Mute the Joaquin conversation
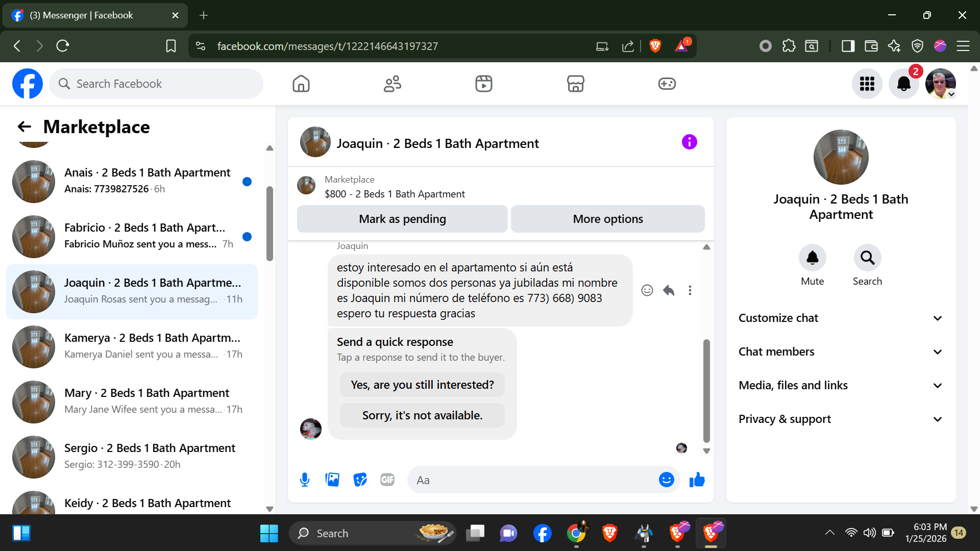980x551 pixels. point(813,258)
